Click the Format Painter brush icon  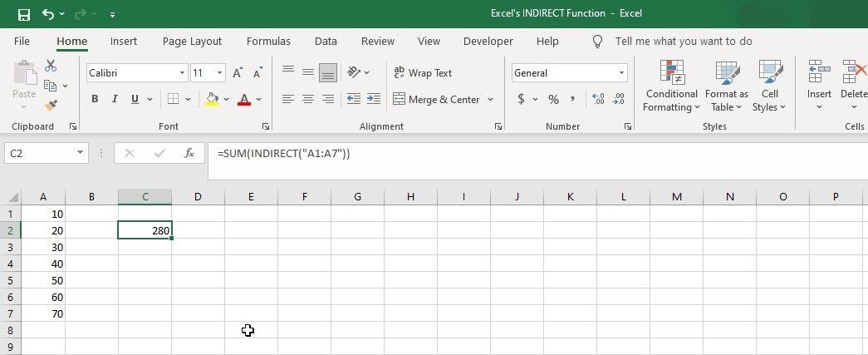click(51, 105)
